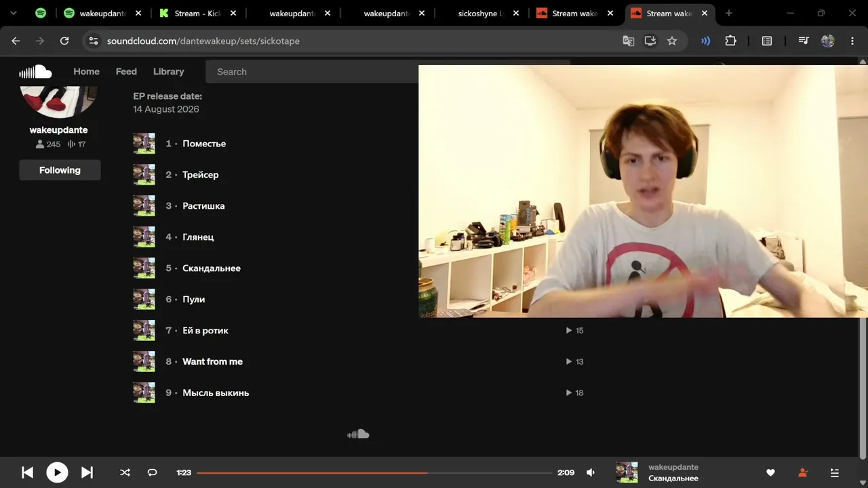The image size is (868, 488).
Task: Open the next-up queue icon
Action: click(835, 472)
